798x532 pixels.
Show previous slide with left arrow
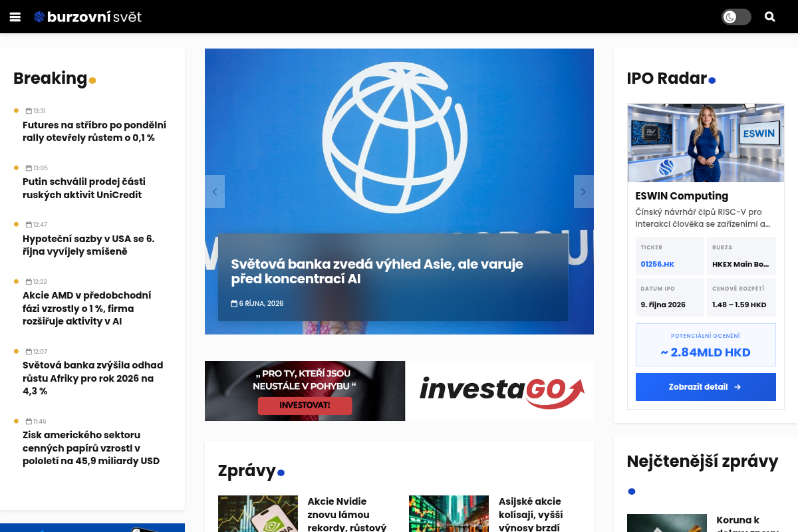coord(215,192)
